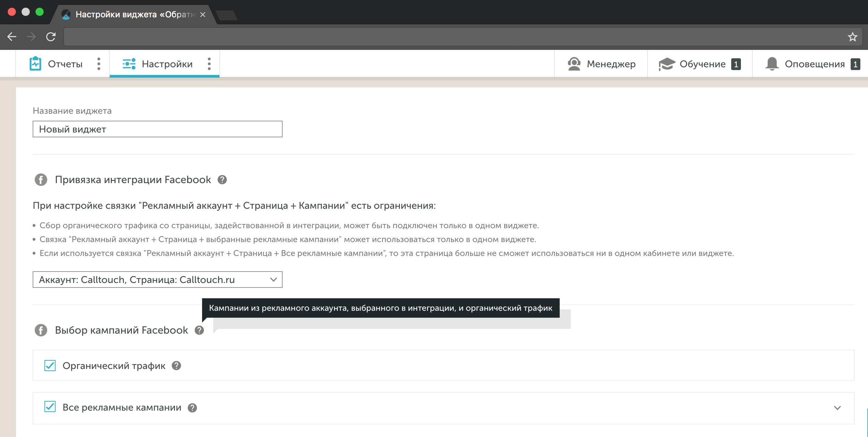Click help icon next to Все рекламные кампании
This screenshot has width=868, height=437.
click(x=192, y=408)
